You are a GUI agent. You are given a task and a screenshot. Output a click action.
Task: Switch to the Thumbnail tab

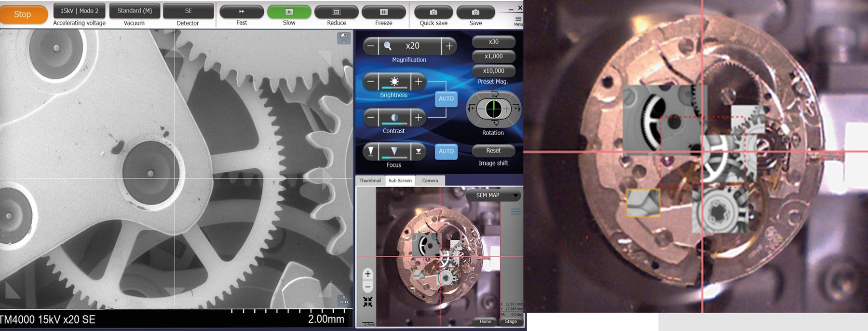[370, 181]
